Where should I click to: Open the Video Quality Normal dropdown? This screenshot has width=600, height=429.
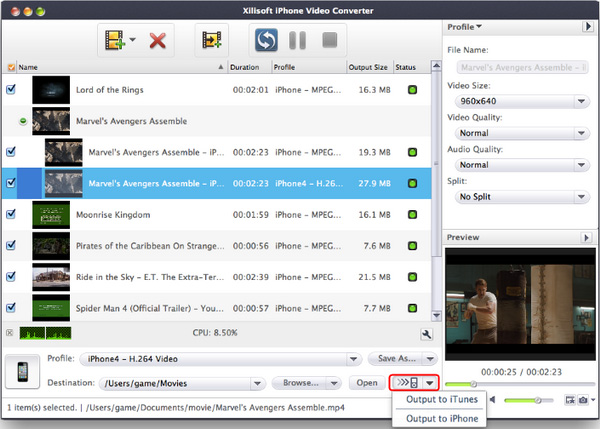pyautogui.click(x=522, y=133)
